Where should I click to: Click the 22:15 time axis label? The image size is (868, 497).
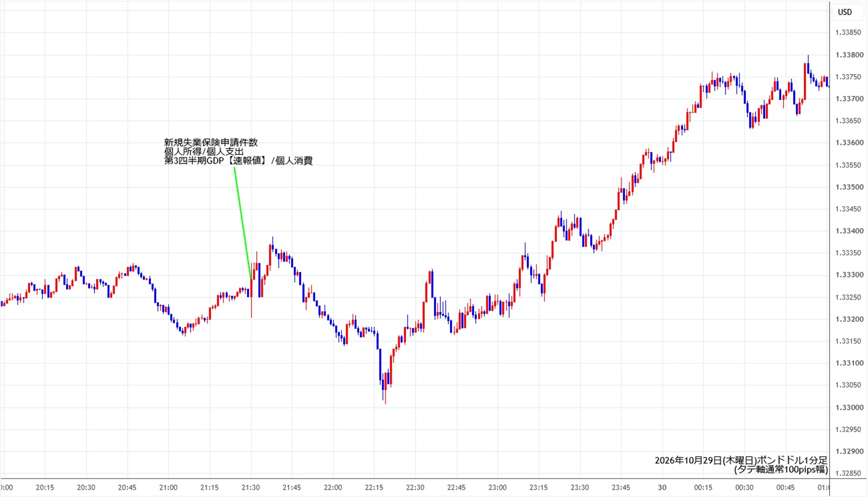pos(375,488)
